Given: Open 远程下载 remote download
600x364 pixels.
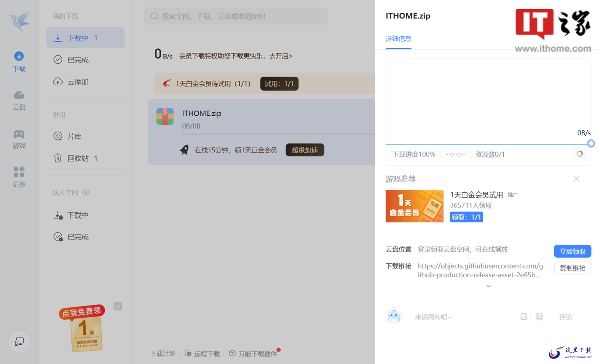Looking at the screenshot, I should [x=202, y=354].
